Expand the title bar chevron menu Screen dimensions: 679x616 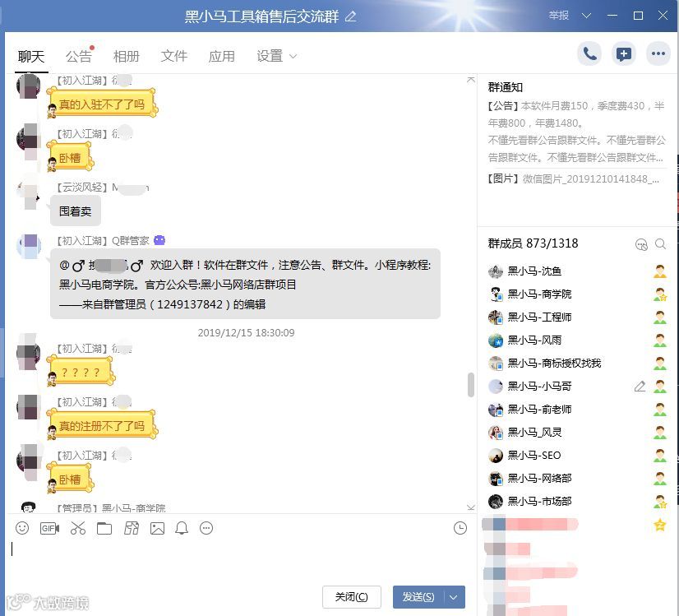coord(586,16)
